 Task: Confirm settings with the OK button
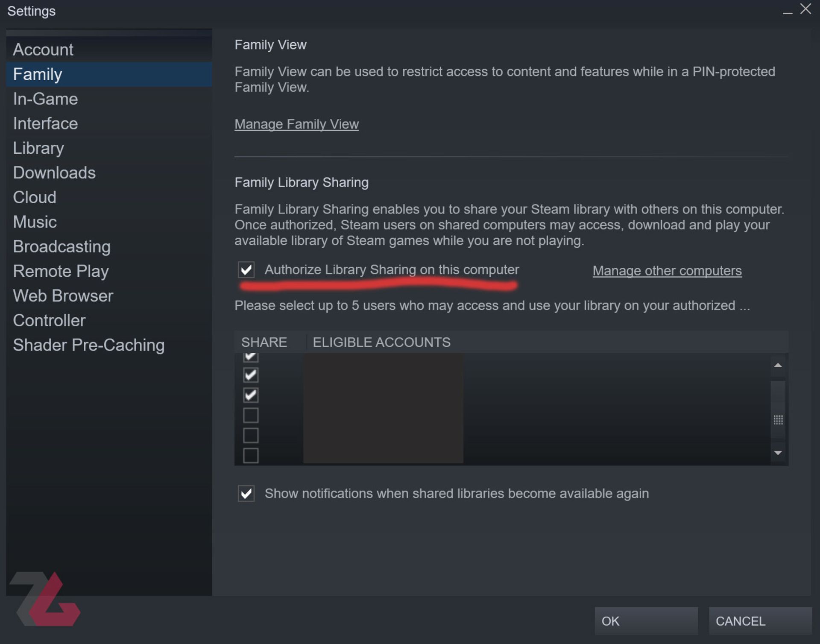[646, 621]
